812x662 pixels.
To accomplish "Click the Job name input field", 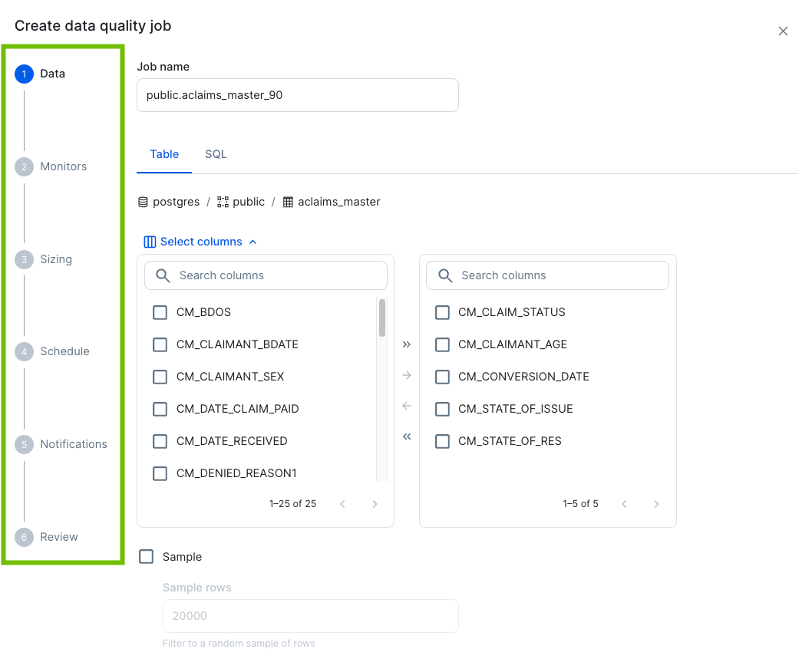I will (x=297, y=94).
